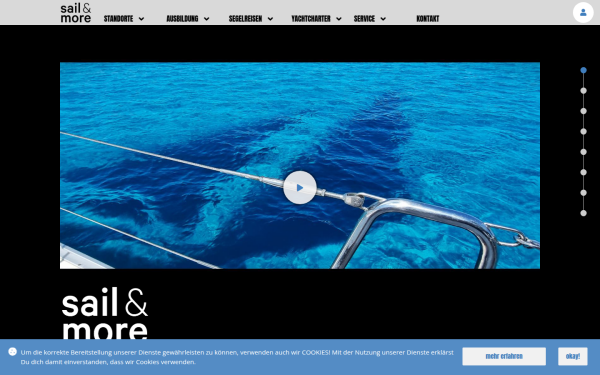Jump to the last section dot
Viewport: 600px width, 375px height.
[x=583, y=213]
